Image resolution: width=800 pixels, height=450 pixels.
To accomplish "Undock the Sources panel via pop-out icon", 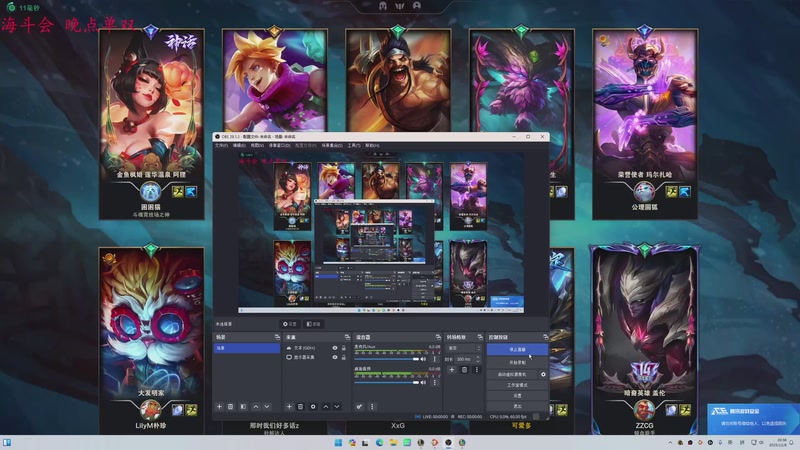I will 345,337.
